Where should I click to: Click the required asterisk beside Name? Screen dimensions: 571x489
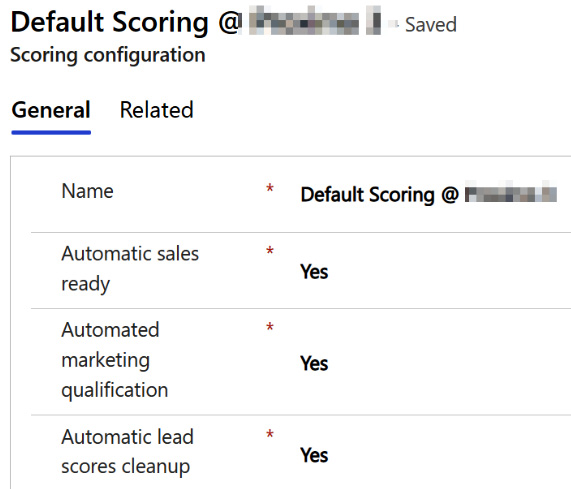click(x=270, y=188)
